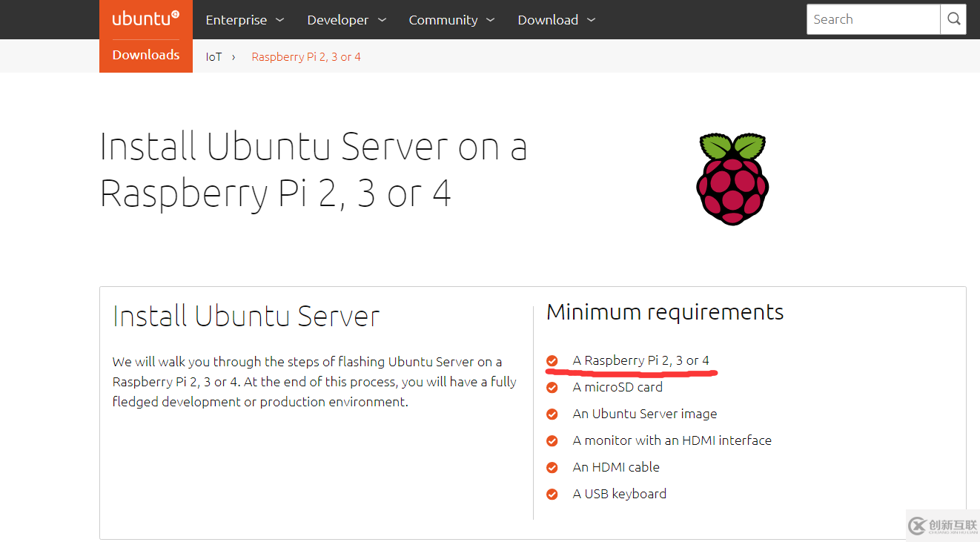Click checkmark beside A microSD card
The height and width of the screenshot is (542, 980).
coord(552,387)
